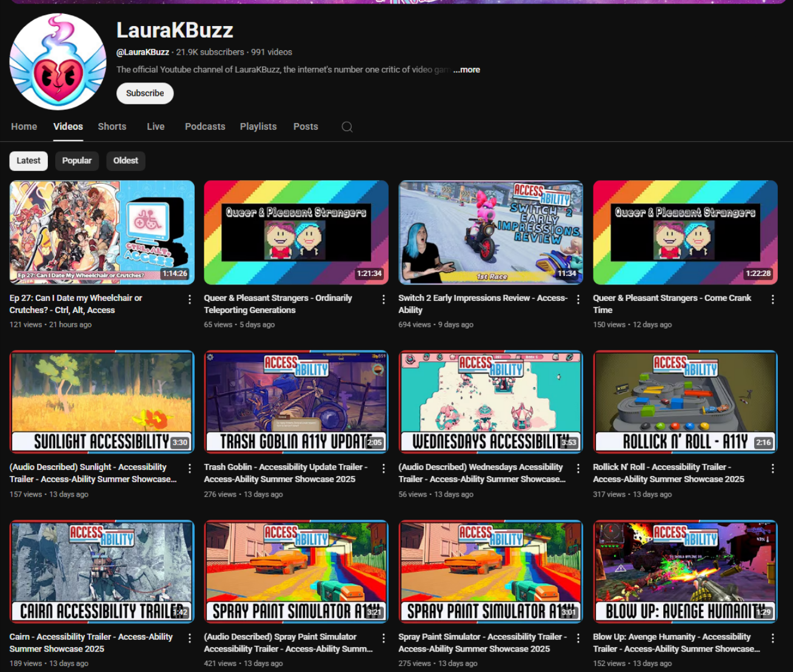Viewport: 793px width, 672px height.
Task: Open Audio Described Wednesdays trailer title
Action: click(482, 473)
